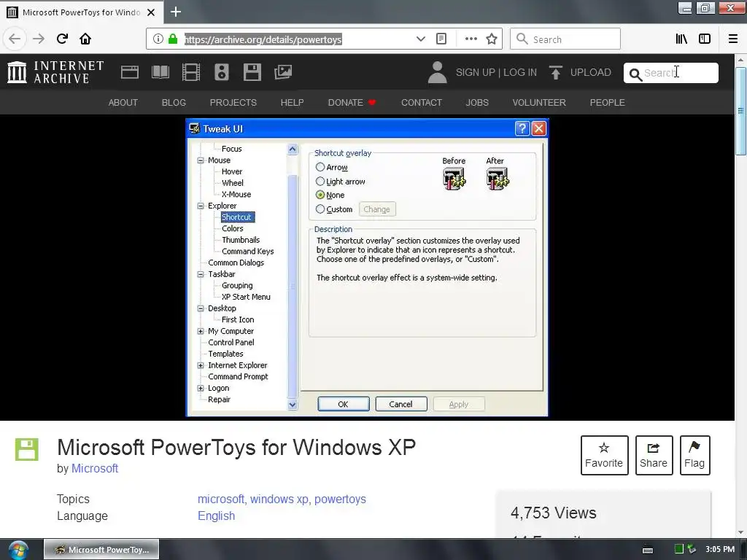This screenshot has width=747, height=560.
Task: Expand the My Computer tree node
Action: pos(201,332)
